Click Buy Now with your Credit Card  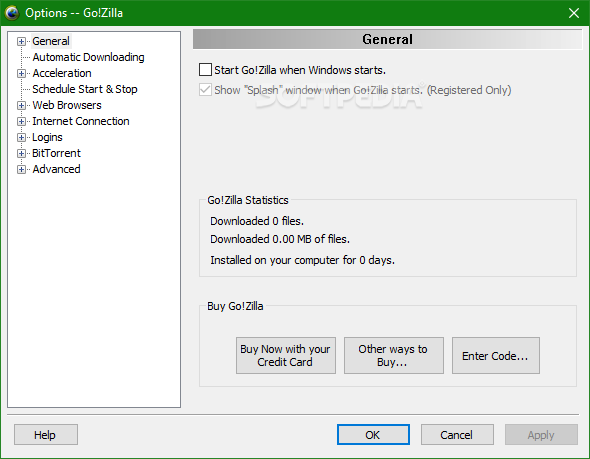click(x=286, y=356)
